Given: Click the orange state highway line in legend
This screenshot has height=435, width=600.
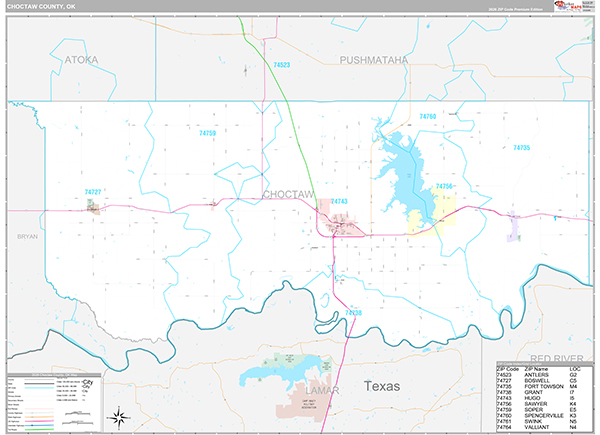Looking at the screenshot, I should coord(39,417).
